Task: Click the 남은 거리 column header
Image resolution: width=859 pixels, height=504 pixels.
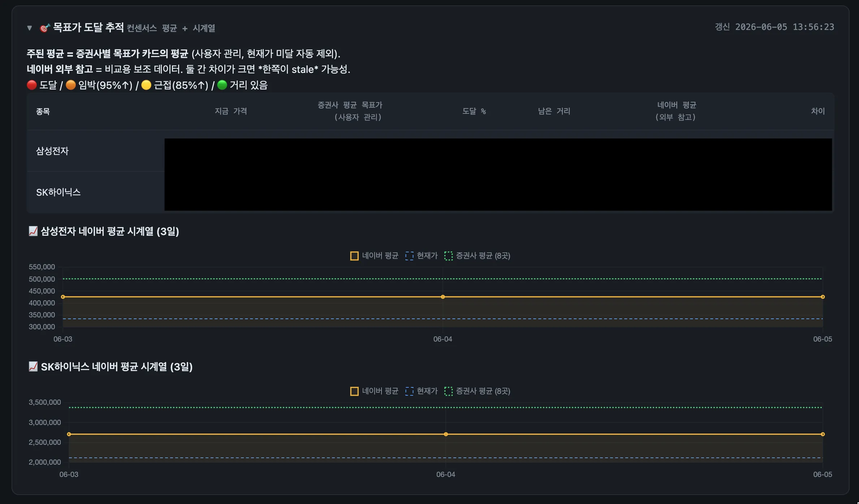Action: [554, 111]
